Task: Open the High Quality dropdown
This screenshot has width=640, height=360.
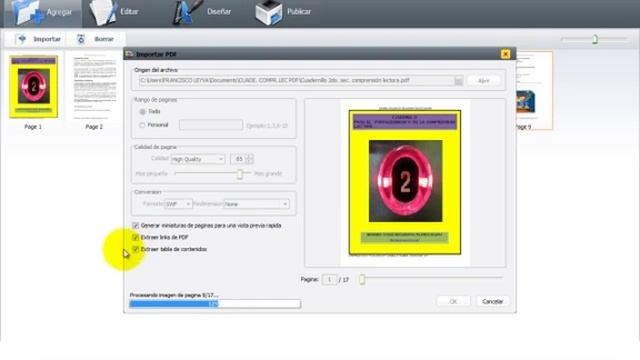Action: tap(198, 159)
